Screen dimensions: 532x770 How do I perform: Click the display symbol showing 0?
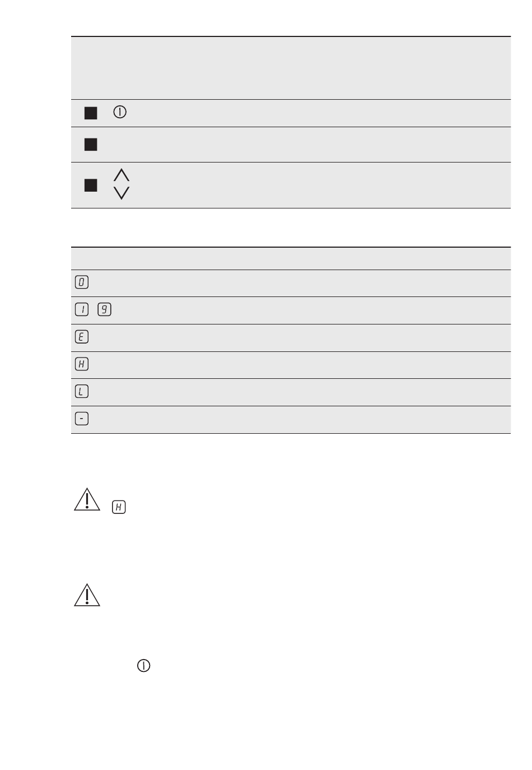pyautogui.click(x=82, y=282)
